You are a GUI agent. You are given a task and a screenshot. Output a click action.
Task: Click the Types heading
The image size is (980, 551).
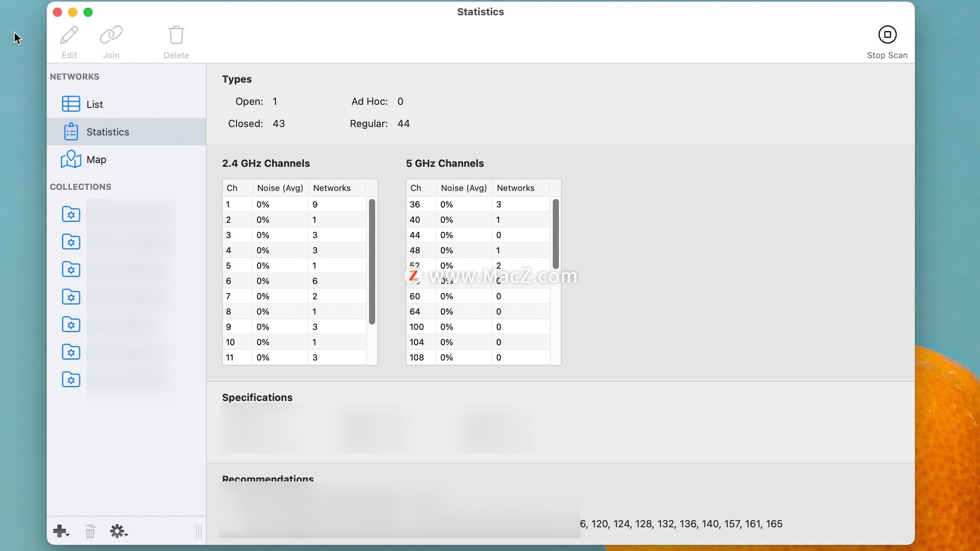point(237,79)
